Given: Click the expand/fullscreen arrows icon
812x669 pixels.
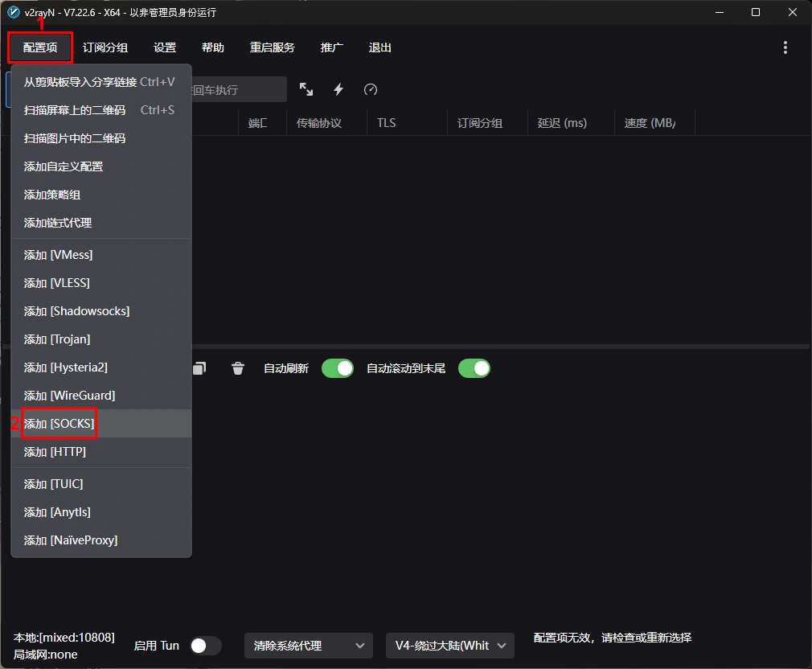Looking at the screenshot, I should pyautogui.click(x=306, y=89).
